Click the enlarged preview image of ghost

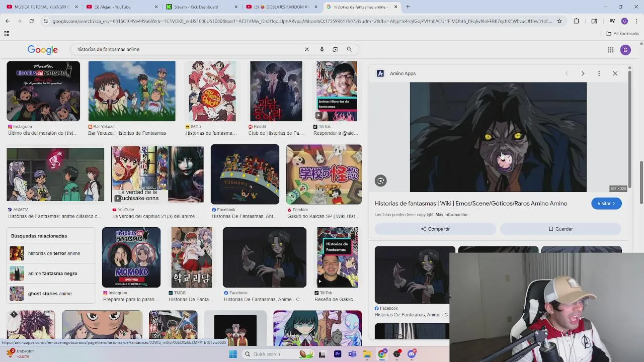click(498, 137)
